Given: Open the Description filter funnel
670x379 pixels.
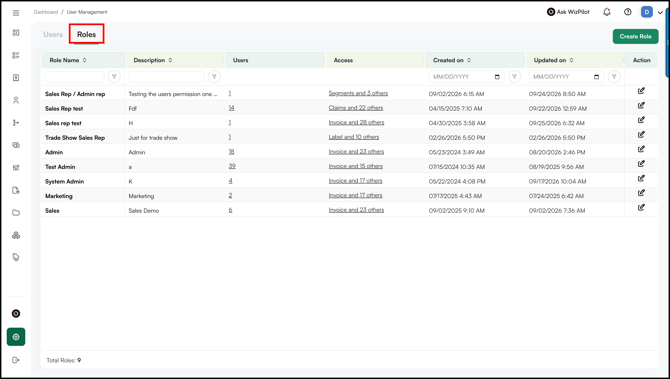Looking at the screenshot, I should 214,77.
